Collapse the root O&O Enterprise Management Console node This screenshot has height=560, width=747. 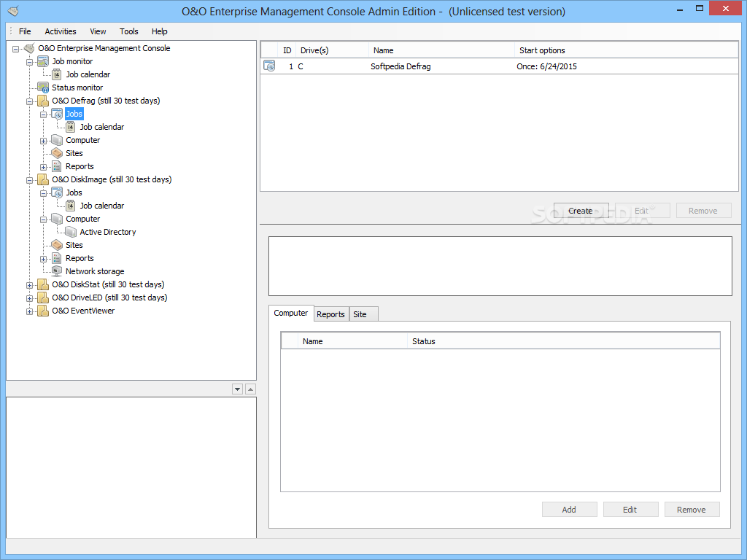point(16,49)
